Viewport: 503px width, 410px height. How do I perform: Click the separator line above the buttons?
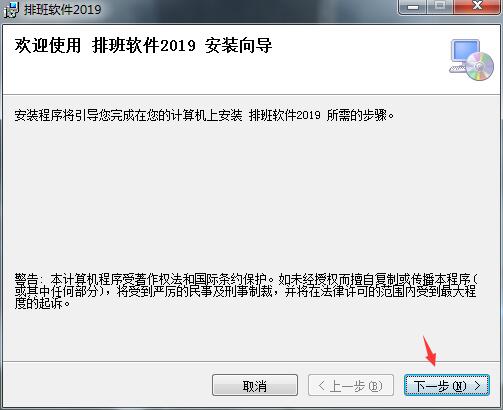(251, 361)
